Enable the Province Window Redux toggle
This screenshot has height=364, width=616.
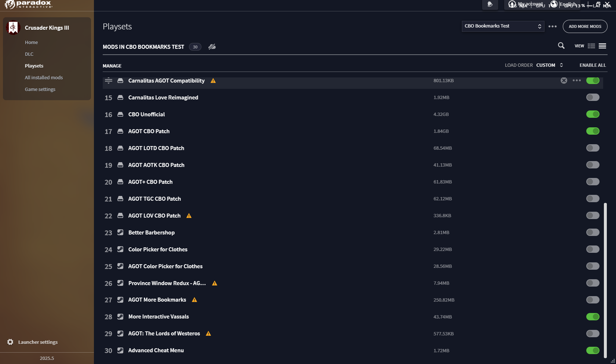click(x=593, y=283)
